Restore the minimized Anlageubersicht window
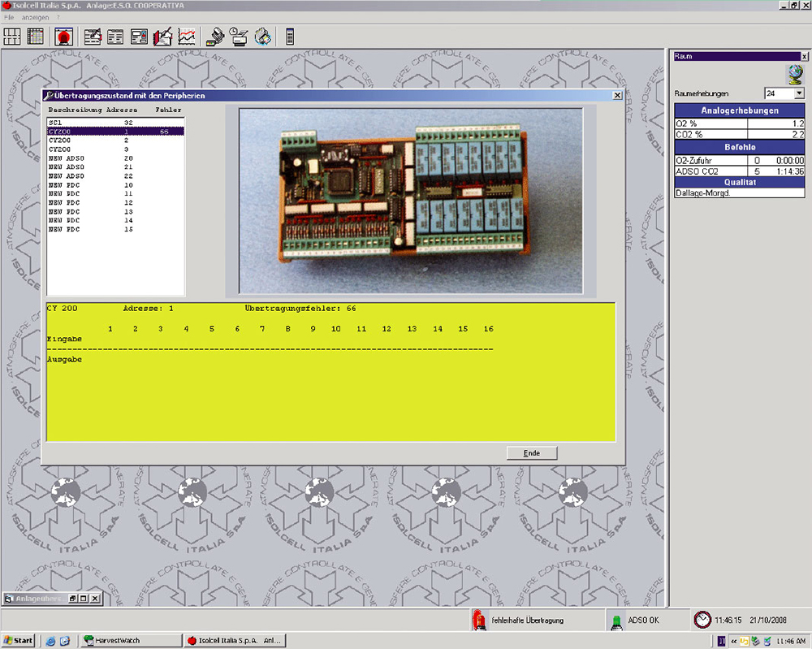This screenshot has height=649, width=812. [73, 599]
